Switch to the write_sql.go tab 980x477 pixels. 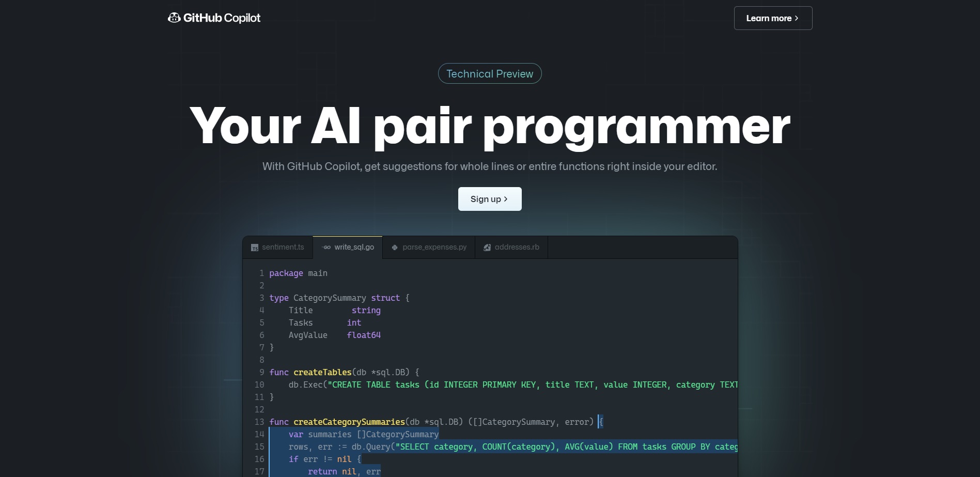(348, 248)
